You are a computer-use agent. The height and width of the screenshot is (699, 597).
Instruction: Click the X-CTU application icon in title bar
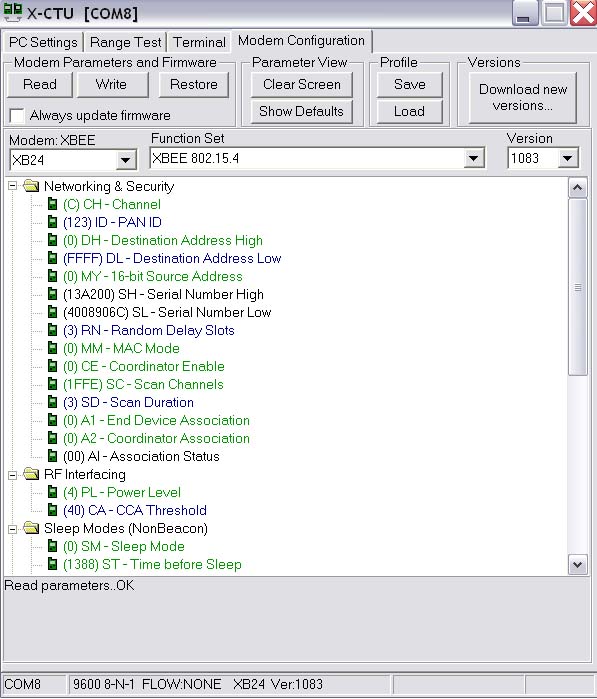[12, 13]
